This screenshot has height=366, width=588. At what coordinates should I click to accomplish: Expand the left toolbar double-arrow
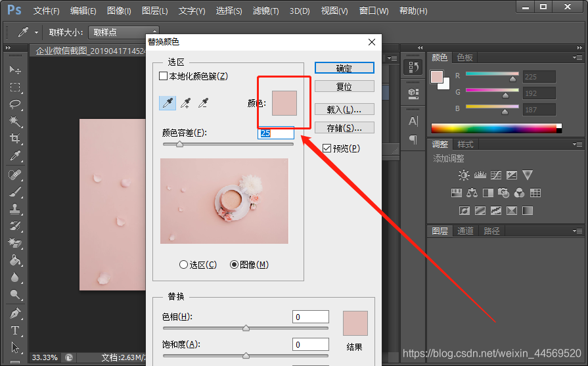(8, 47)
